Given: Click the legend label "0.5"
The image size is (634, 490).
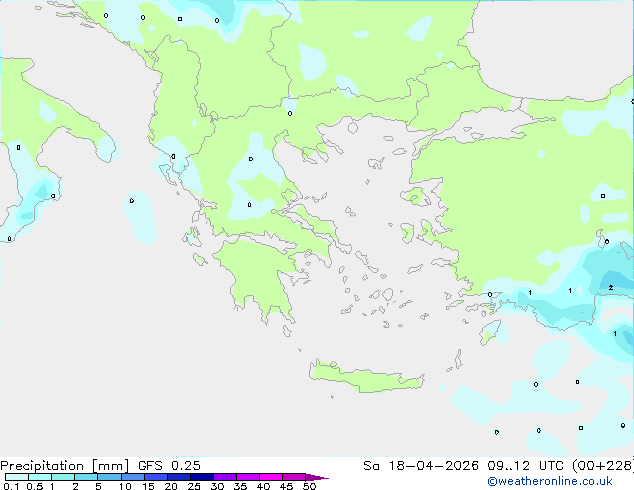Looking at the screenshot, I should (x=35, y=486).
